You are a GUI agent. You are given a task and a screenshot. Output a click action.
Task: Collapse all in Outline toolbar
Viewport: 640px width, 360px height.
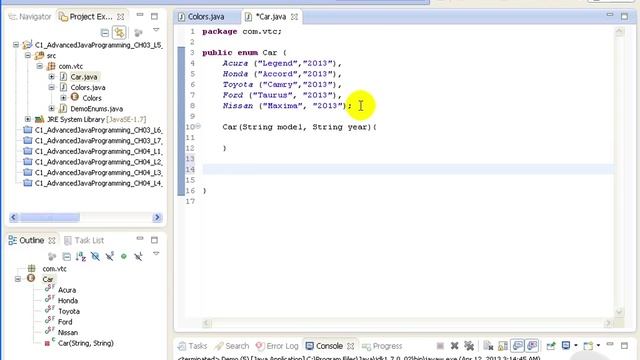67,256
